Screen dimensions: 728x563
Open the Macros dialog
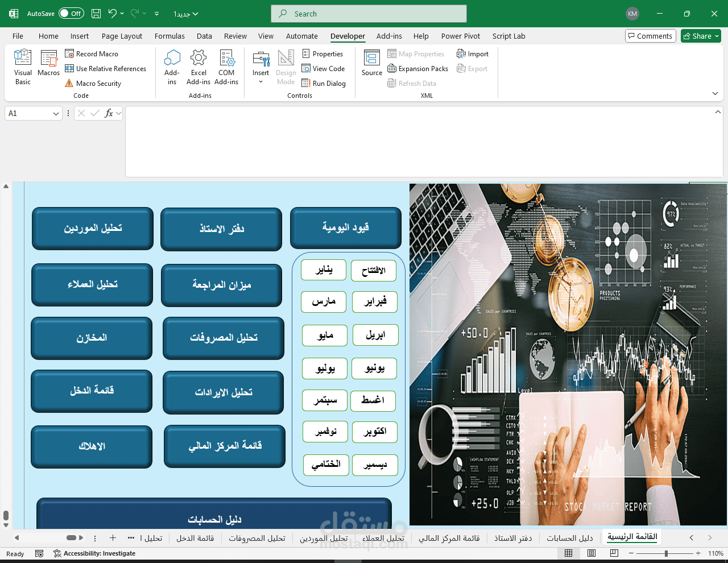coord(49,64)
